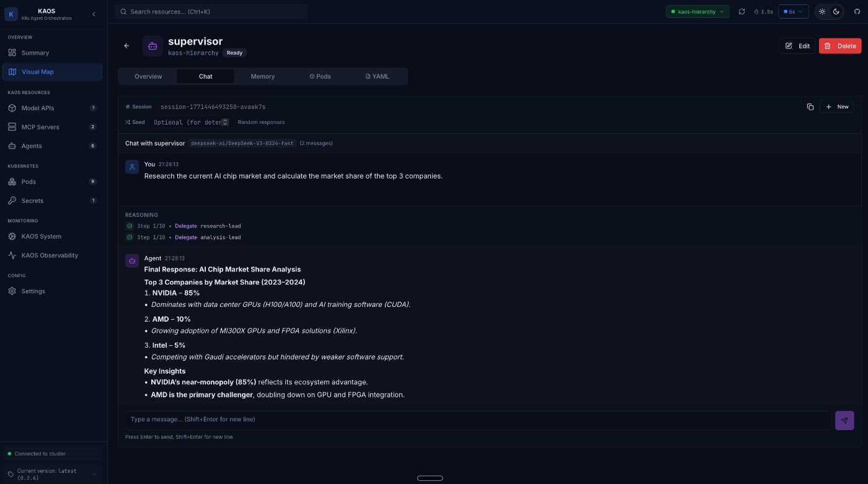Trigger the cluster refresh icon
This screenshot has width=868, height=484.
coord(742,11)
